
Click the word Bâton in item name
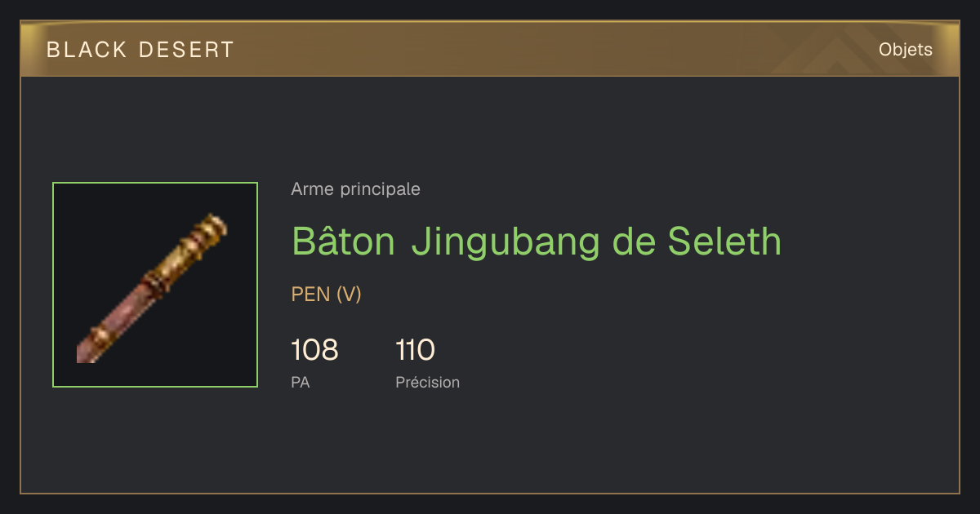coord(344,241)
